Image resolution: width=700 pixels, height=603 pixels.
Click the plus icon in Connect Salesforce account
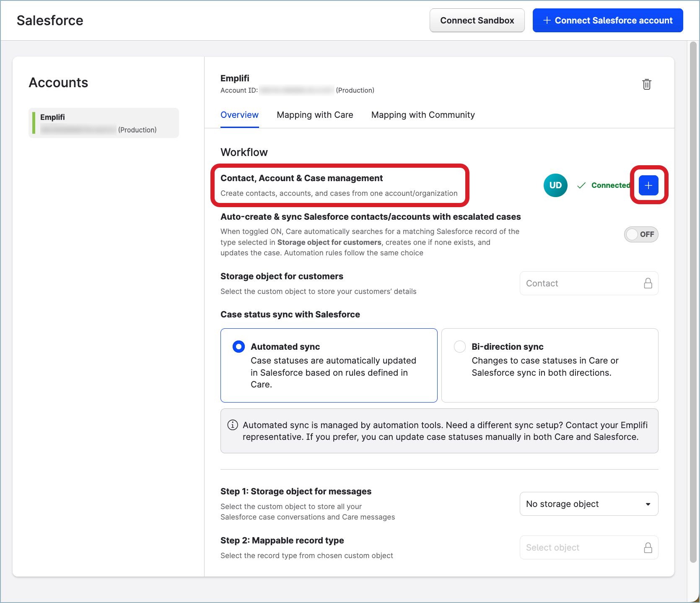[x=547, y=20]
